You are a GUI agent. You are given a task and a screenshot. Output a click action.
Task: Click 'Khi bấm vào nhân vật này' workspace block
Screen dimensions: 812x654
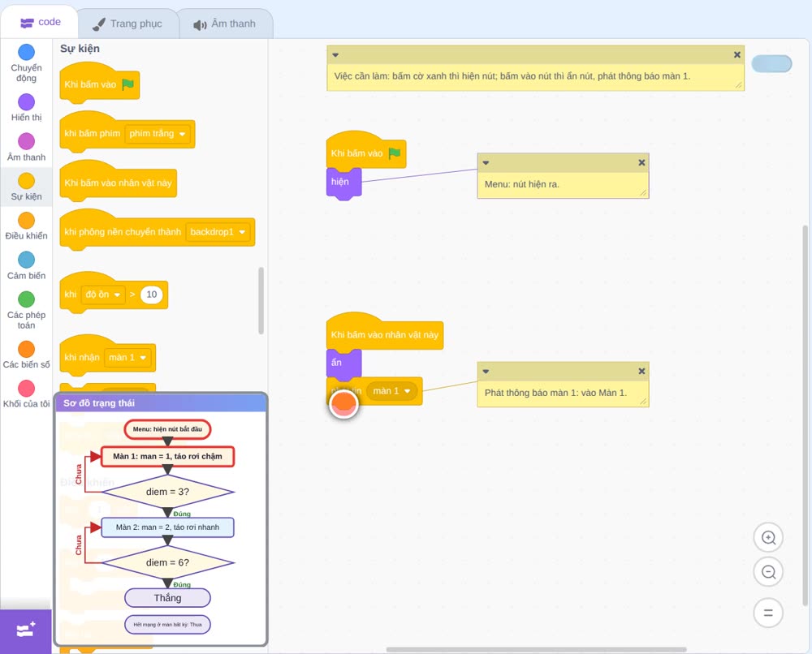[385, 332]
